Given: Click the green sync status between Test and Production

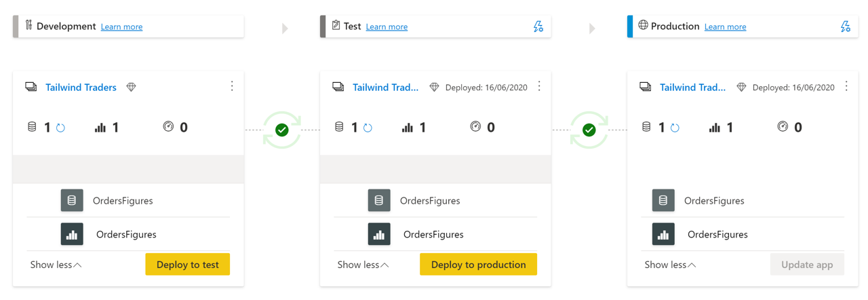Looking at the screenshot, I should [589, 130].
